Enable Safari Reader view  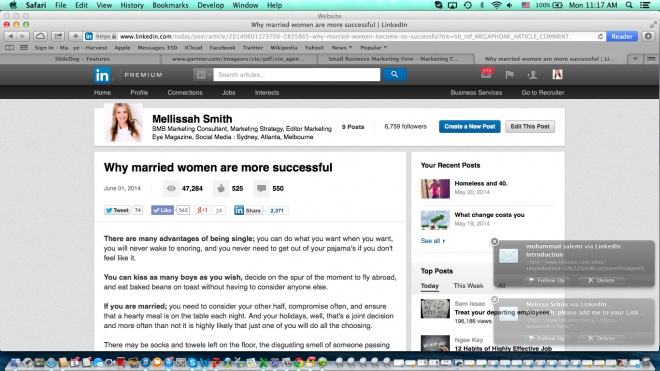tap(622, 36)
